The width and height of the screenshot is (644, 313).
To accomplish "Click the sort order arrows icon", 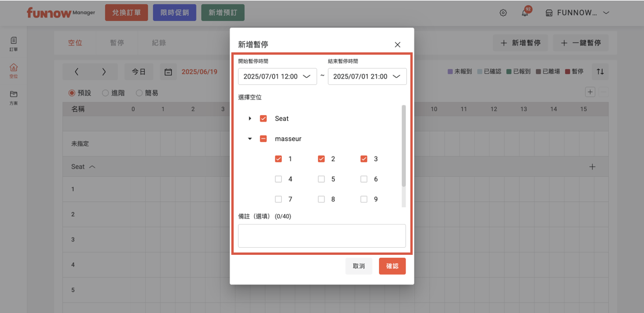I will 600,72.
